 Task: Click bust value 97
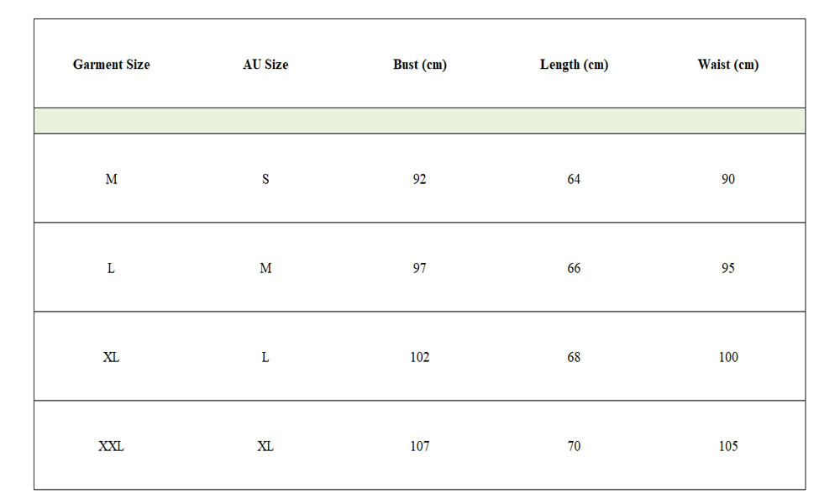point(419,268)
